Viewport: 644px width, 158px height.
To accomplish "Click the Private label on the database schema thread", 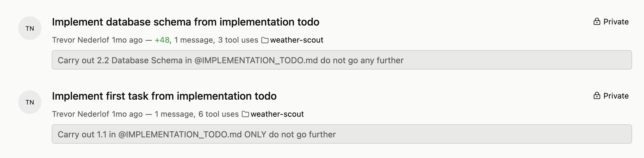I will [616, 22].
